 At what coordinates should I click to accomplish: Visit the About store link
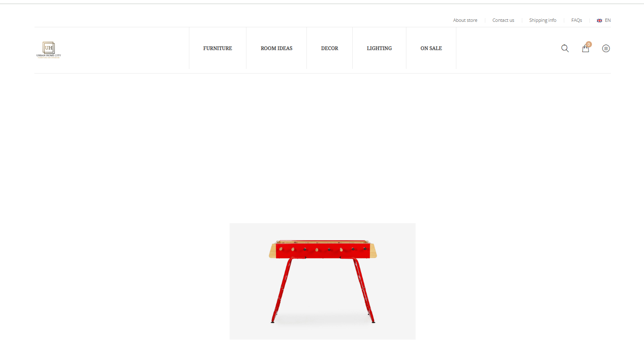click(x=465, y=20)
